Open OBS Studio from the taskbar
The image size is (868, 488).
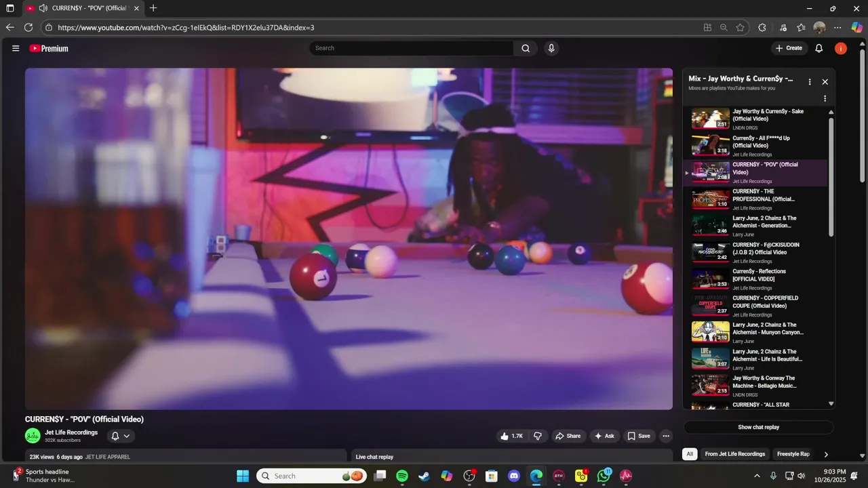[x=469, y=476]
